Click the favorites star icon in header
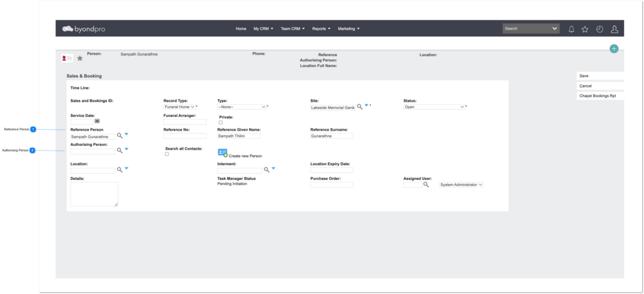644x294 pixels. (585, 29)
